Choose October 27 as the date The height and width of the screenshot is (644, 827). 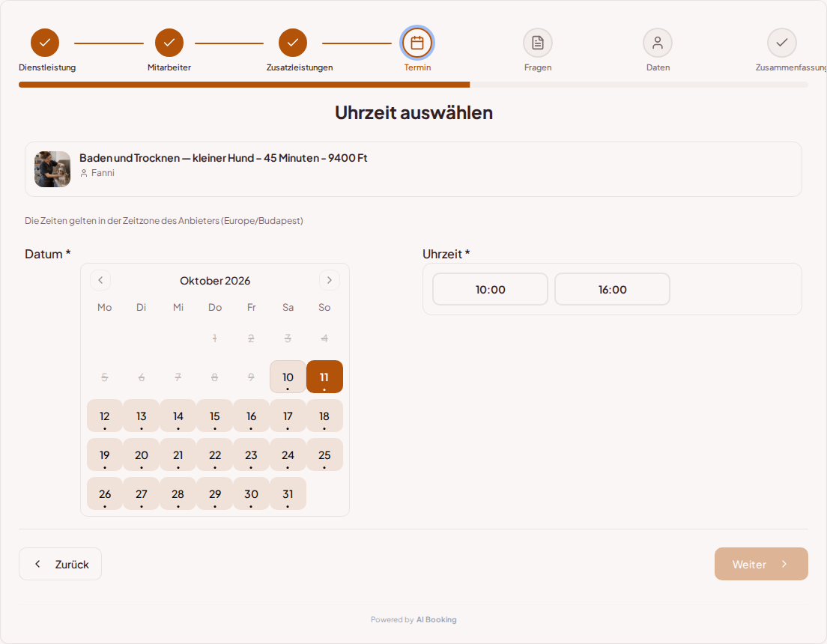point(142,493)
